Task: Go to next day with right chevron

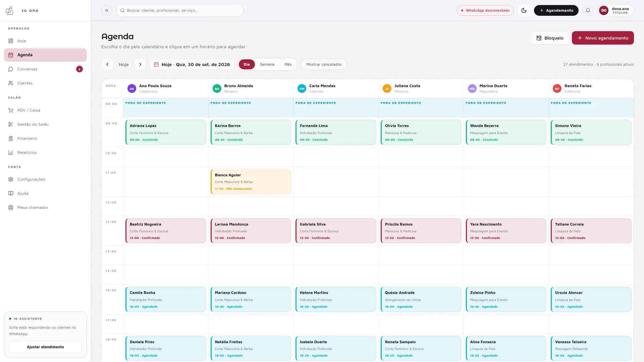Action: (x=140, y=64)
